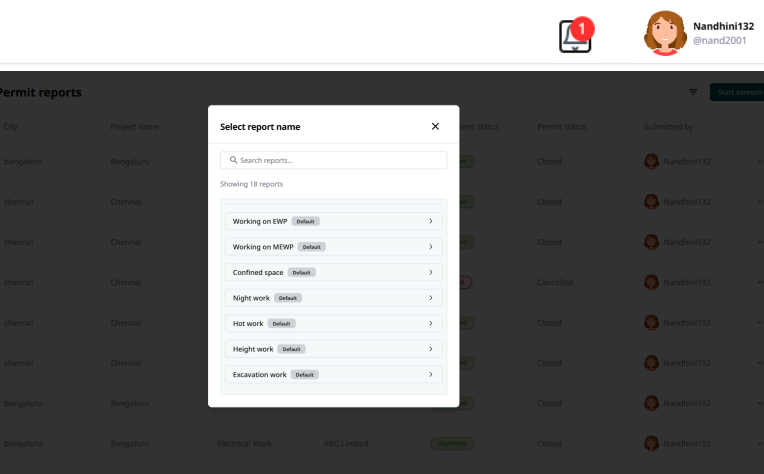Click the avatar in the Cancelled row
764x474 pixels.
coord(652,282)
